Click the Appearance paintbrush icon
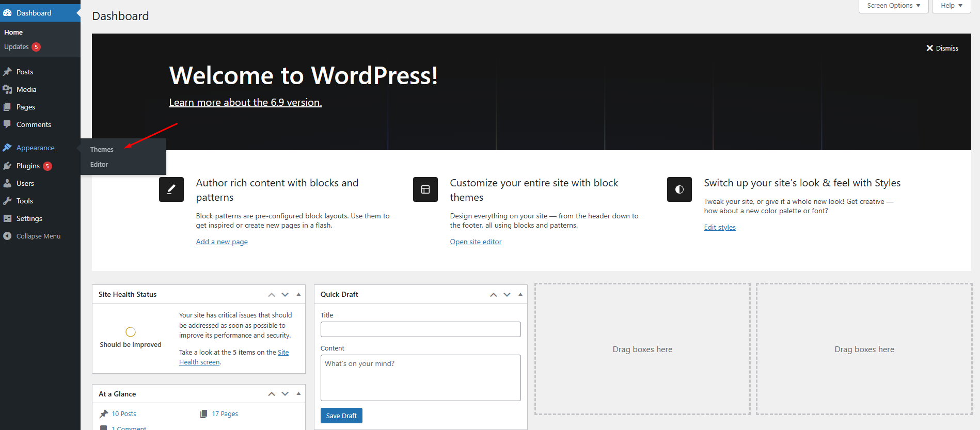This screenshot has height=430, width=980. click(x=7, y=148)
